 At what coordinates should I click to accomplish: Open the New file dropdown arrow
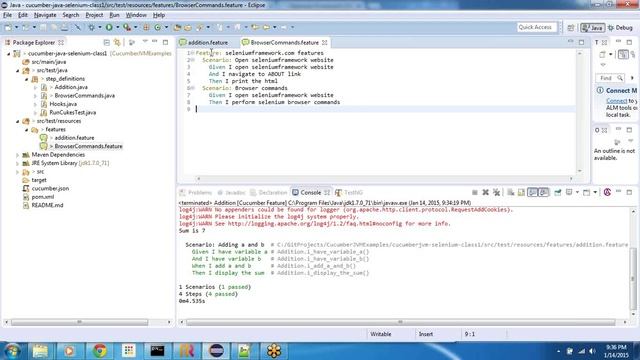pyautogui.click(x=17, y=27)
